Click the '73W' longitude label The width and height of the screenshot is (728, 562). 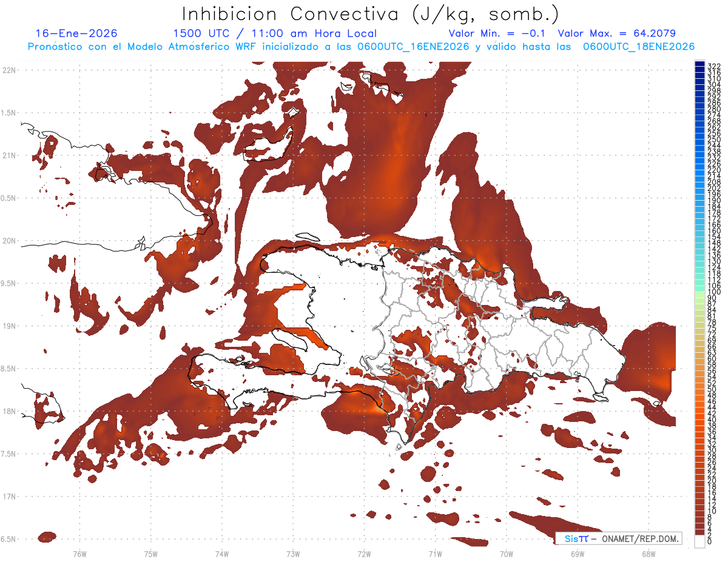[x=293, y=554]
